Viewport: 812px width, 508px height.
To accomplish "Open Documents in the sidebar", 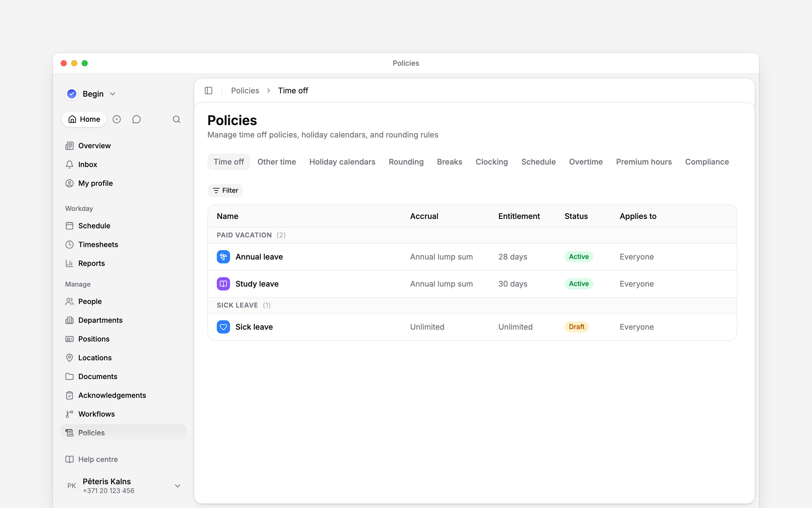I will [x=123, y=377].
